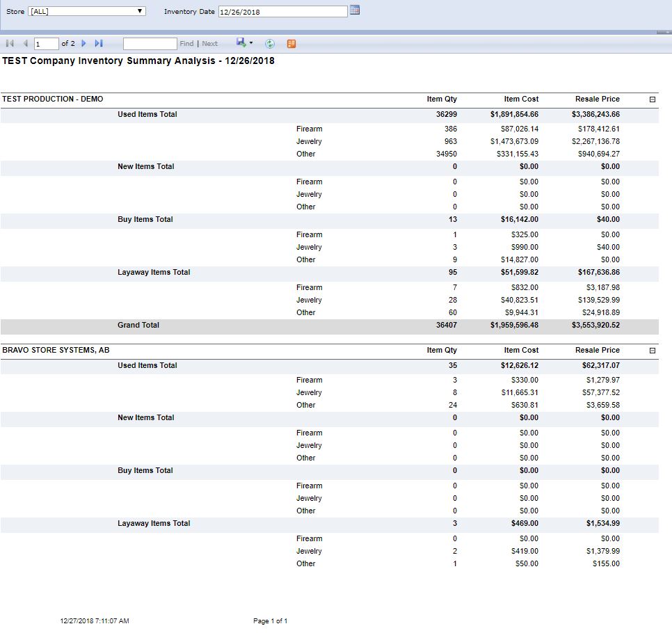Click Layaway Other resale $24,918.89
Image resolution: width=672 pixels, height=633 pixels.
(601, 312)
